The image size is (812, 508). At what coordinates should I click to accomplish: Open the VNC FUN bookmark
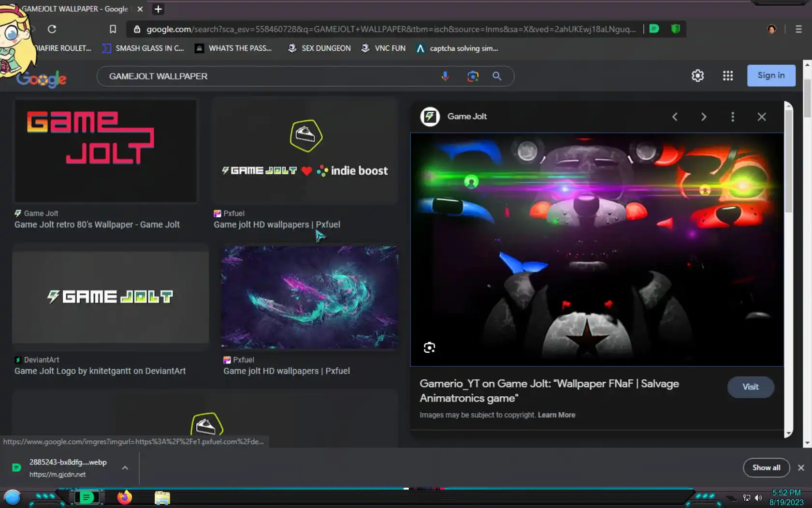click(x=383, y=48)
